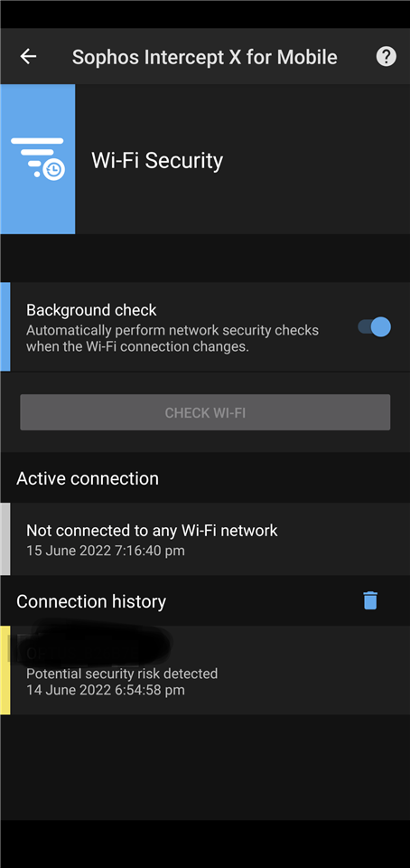Toggle the Background check switch
Screen dimensions: 410x868
(x=374, y=327)
